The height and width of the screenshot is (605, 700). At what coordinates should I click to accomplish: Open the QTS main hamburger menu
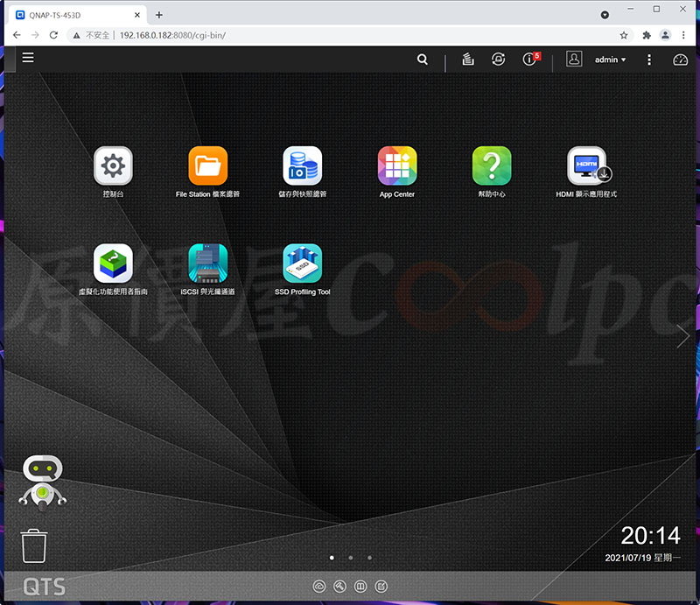click(28, 58)
